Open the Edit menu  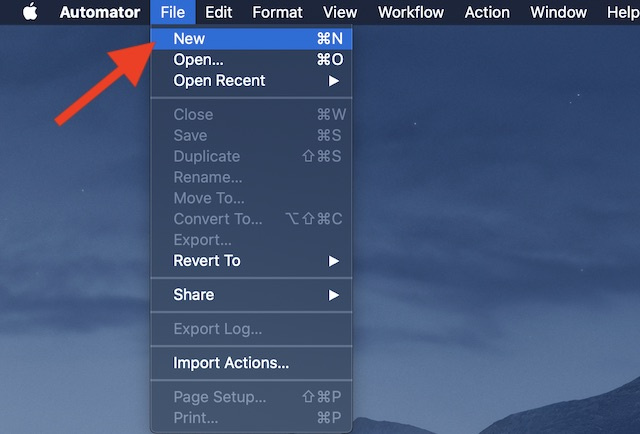(x=218, y=13)
